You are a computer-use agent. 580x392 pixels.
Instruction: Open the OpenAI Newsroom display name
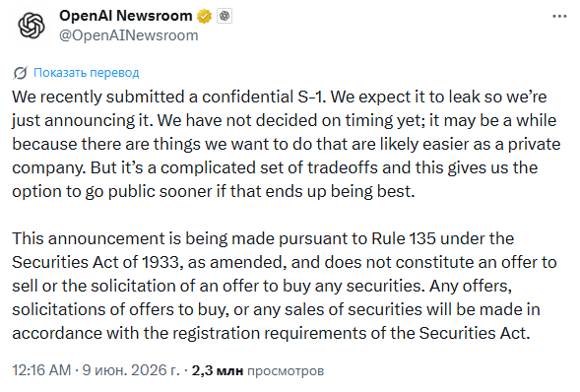126,16
